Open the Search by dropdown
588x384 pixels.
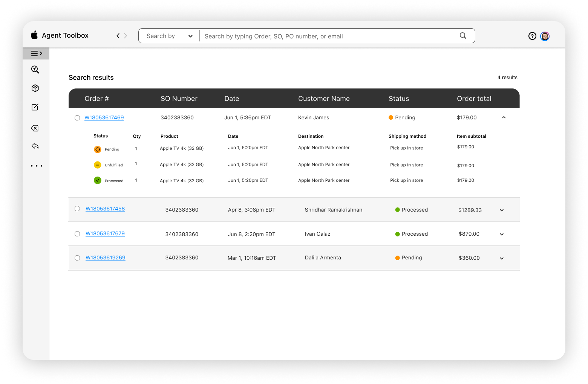coord(169,36)
